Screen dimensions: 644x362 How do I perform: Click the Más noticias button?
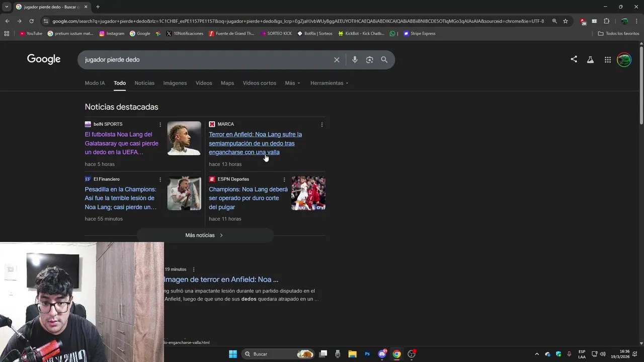coord(205,235)
